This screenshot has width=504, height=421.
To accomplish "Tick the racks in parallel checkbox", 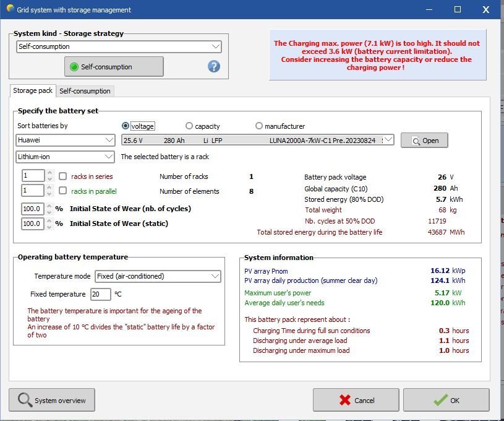I will point(62,191).
